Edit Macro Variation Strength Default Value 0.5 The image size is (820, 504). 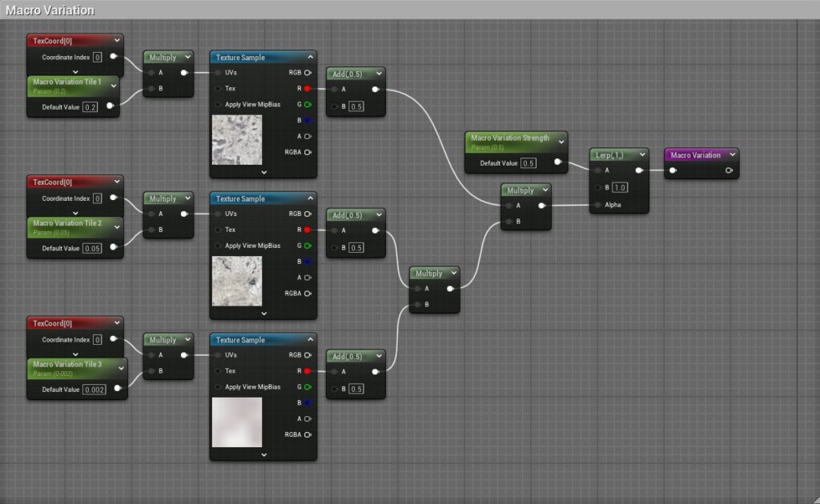pos(529,163)
